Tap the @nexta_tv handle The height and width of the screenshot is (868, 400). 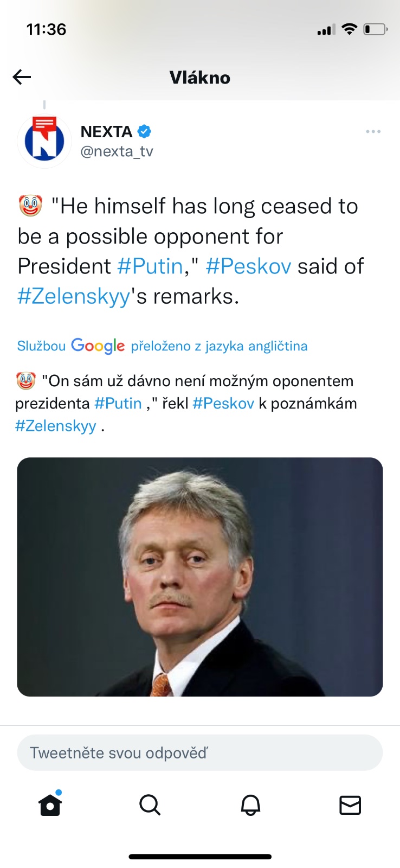coord(117,151)
